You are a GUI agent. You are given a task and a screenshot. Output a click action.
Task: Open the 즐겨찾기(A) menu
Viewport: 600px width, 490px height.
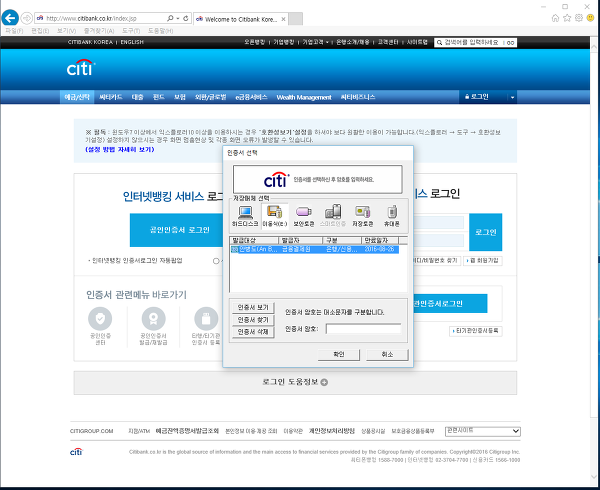point(99,31)
